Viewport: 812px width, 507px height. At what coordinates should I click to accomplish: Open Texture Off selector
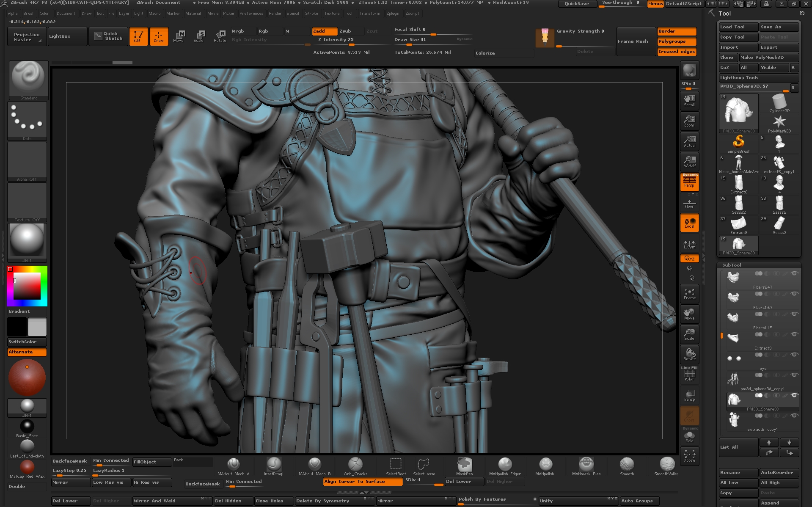coord(27,202)
